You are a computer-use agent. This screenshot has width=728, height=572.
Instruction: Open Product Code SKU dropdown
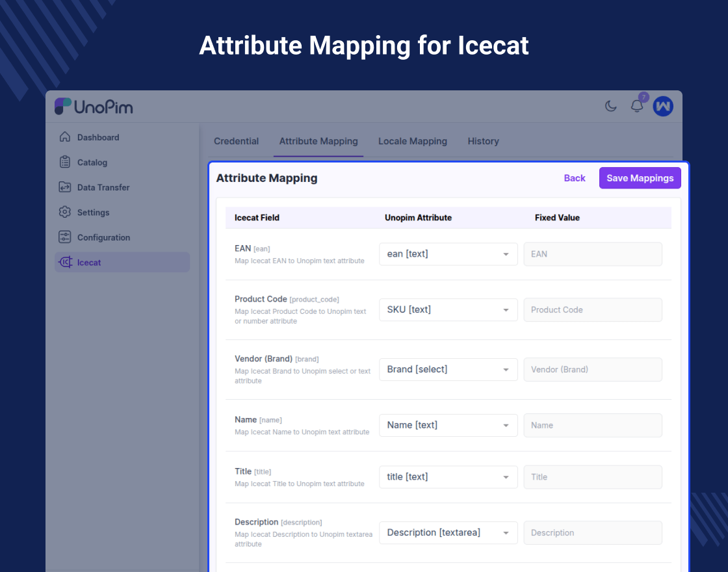click(x=448, y=309)
